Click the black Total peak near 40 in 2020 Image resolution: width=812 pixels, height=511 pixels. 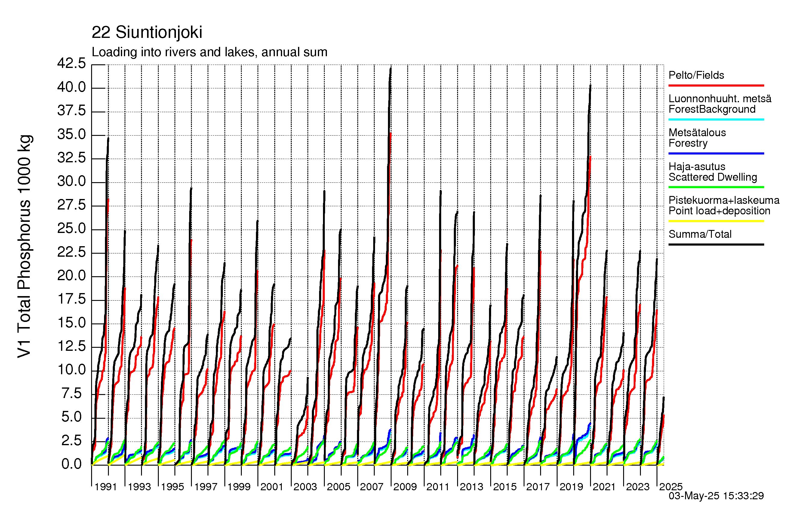590,86
